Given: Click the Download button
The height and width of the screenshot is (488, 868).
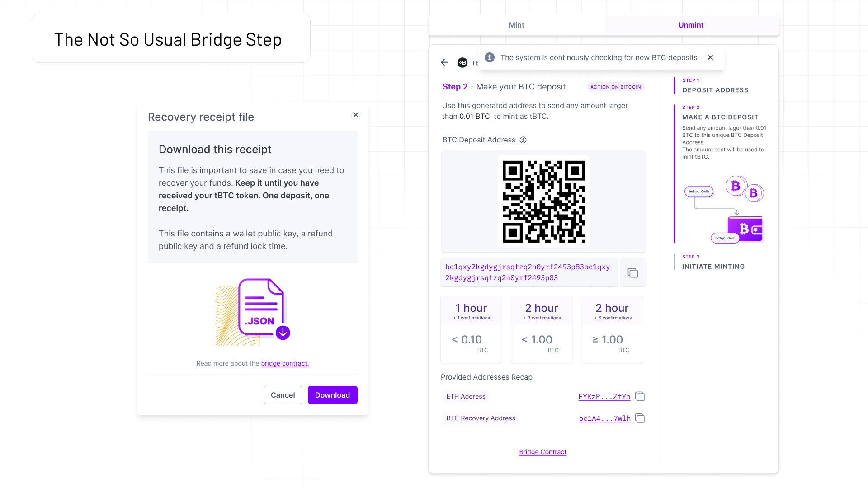Looking at the screenshot, I should click(333, 395).
